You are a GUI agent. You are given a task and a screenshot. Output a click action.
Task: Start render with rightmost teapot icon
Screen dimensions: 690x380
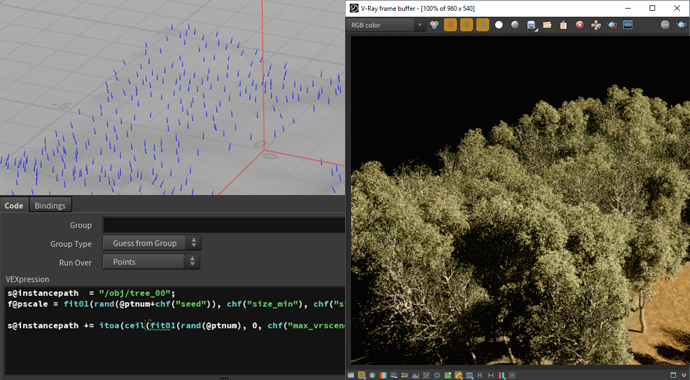[x=682, y=25]
